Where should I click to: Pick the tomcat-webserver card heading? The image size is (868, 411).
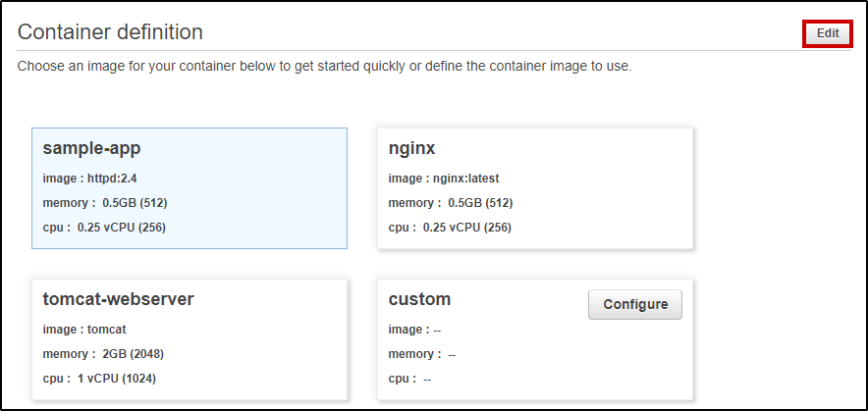117,299
